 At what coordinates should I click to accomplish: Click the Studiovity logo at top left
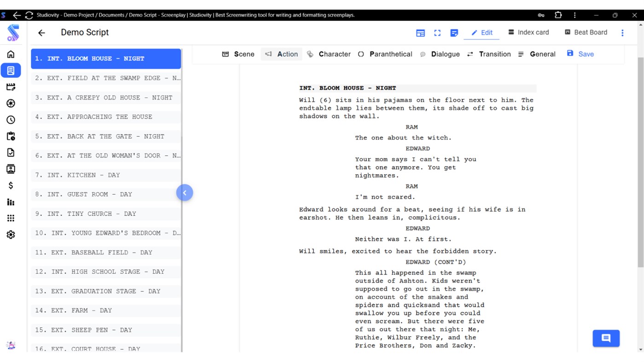[13, 33]
